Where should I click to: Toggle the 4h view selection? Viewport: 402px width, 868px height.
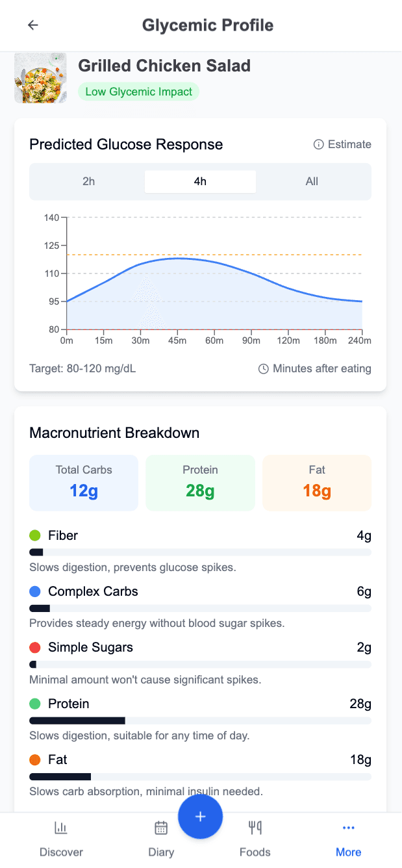pos(200,181)
